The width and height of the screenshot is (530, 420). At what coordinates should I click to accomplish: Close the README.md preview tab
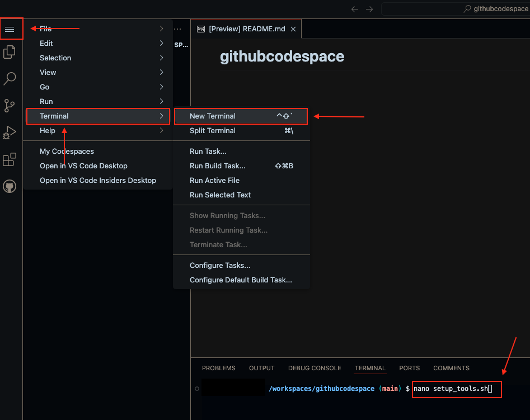pos(293,29)
